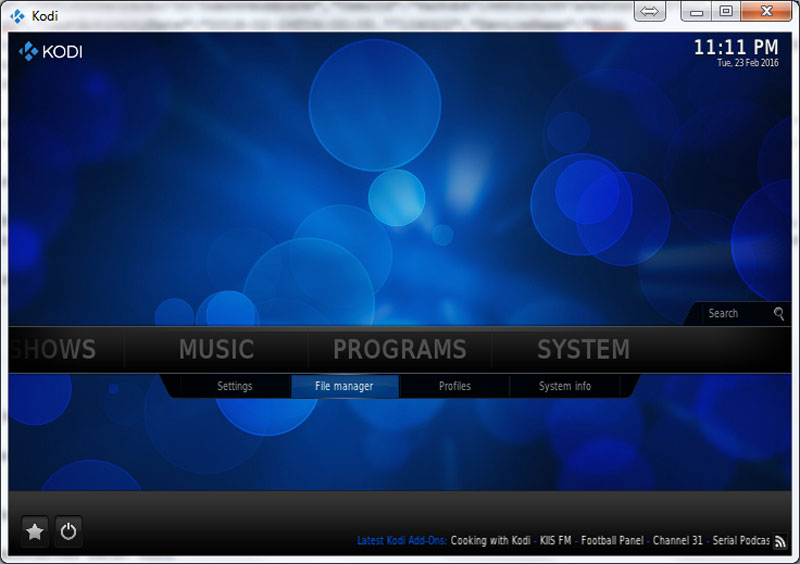Open System info submenu item
800x564 pixels.
pos(565,386)
